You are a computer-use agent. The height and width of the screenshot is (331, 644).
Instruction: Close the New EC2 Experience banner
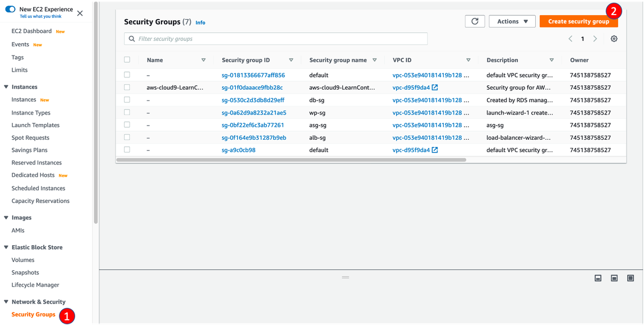80,13
